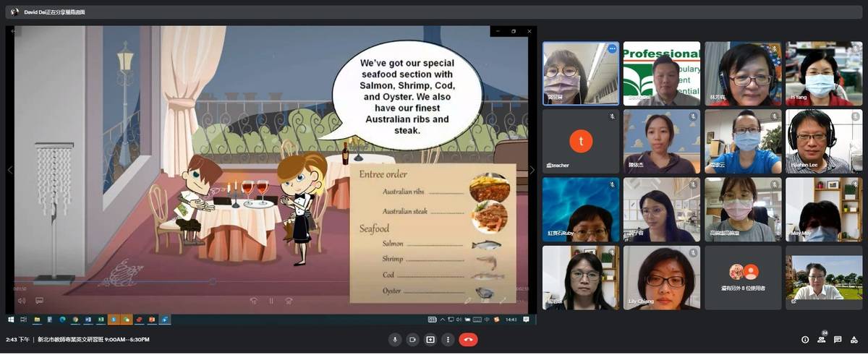Click the 14:41 clock in shared taskbar
Image resolution: width=868 pixels, height=355 pixels.
pyautogui.click(x=511, y=319)
